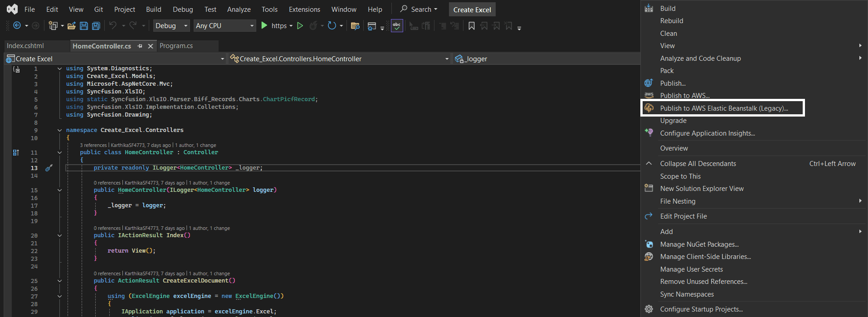Start debugging with the green https play icon

pyautogui.click(x=264, y=26)
